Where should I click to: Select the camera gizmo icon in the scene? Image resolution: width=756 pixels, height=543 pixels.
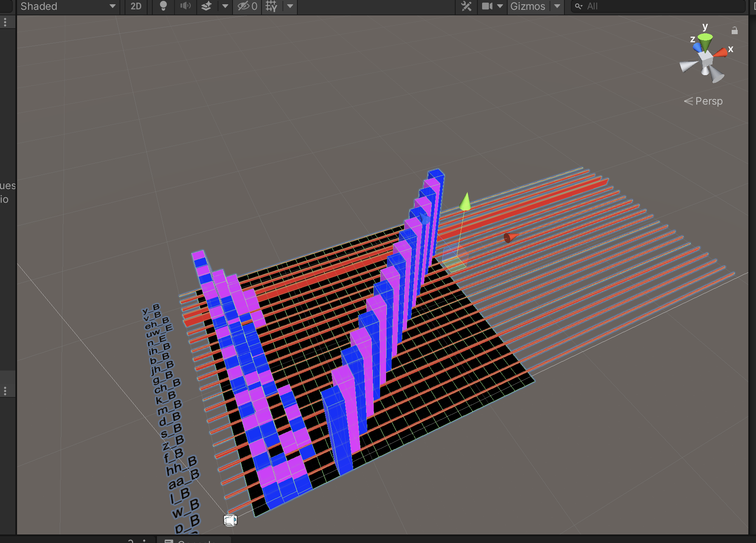[x=230, y=520]
